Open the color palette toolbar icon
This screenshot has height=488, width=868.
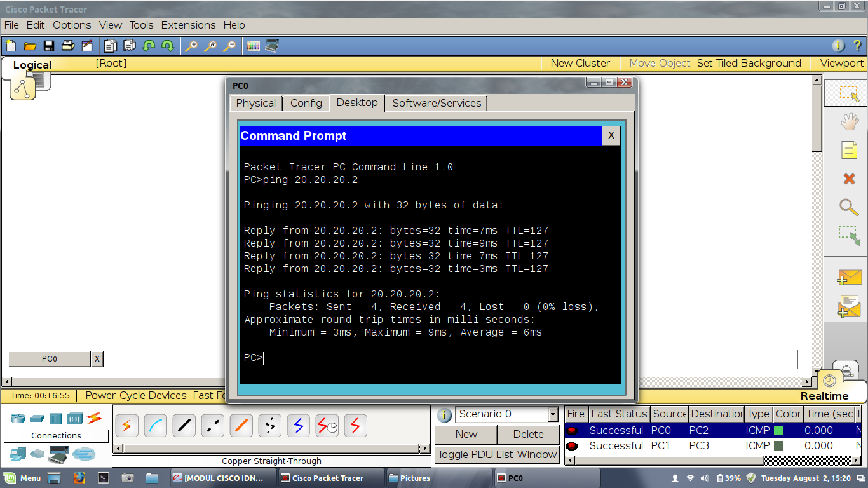252,45
